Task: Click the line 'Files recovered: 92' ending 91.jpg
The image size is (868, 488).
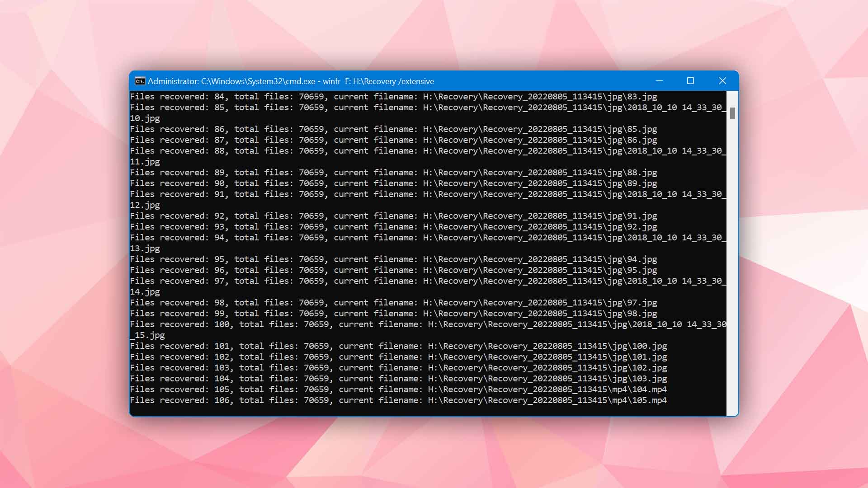Action: pyautogui.click(x=393, y=216)
